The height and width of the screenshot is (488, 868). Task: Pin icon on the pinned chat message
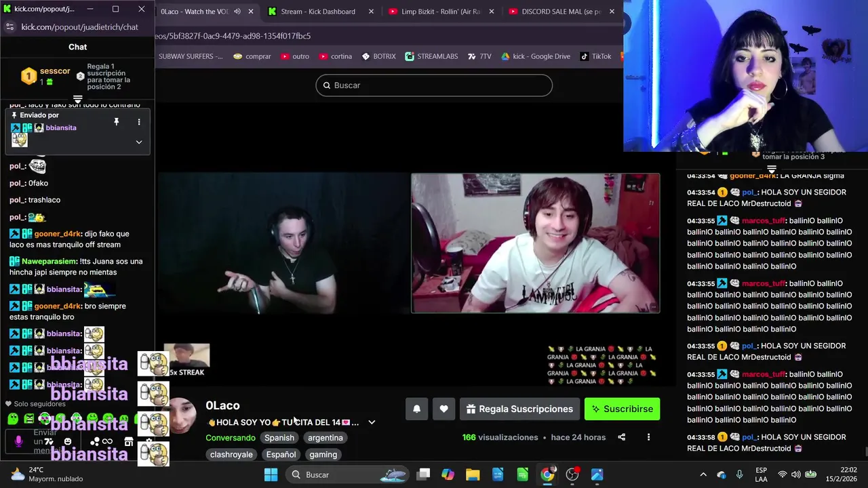[116, 122]
